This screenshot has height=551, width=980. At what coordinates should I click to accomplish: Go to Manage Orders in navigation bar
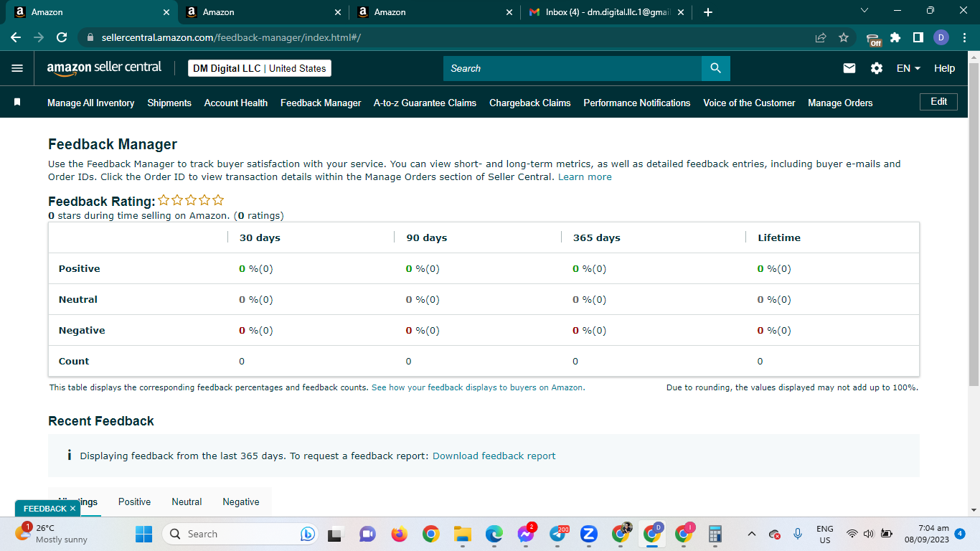[840, 103]
